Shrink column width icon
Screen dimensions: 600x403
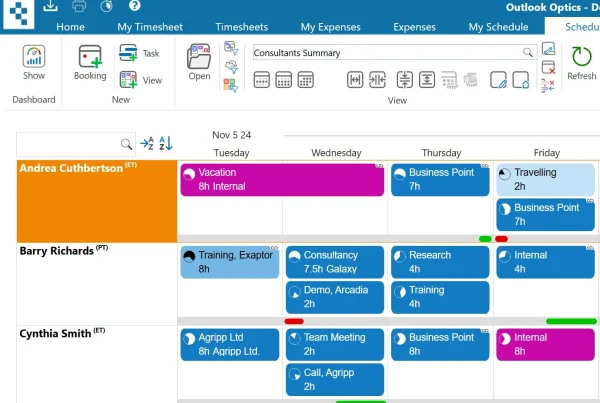[x=377, y=80]
